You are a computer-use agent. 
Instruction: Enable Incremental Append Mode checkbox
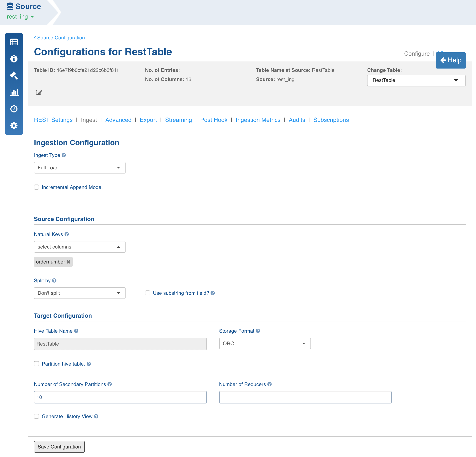[x=36, y=187]
